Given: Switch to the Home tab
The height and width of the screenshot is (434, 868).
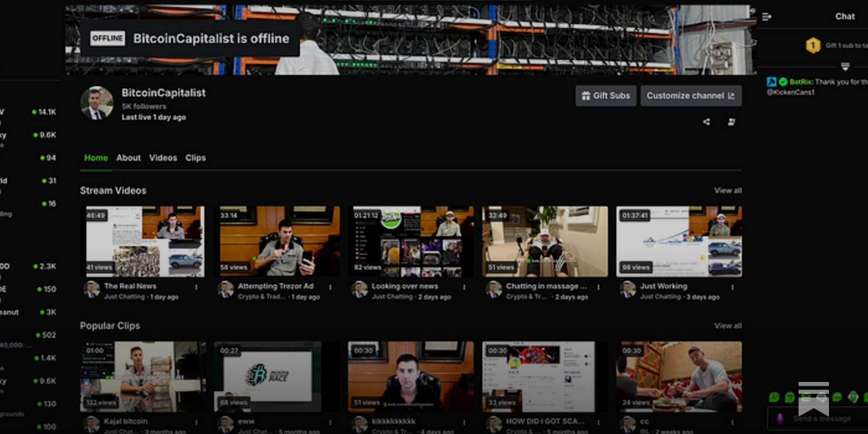Looking at the screenshot, I should pos(96,158).
